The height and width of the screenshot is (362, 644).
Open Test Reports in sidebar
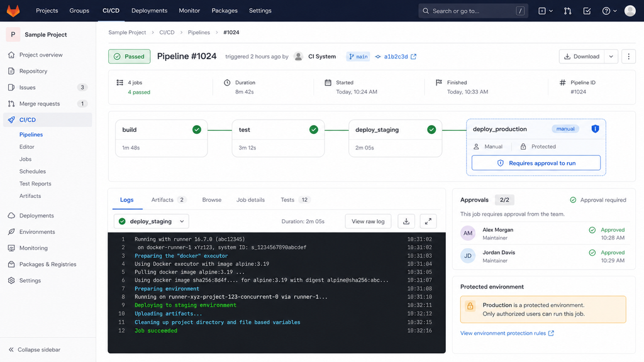[35, 184]
